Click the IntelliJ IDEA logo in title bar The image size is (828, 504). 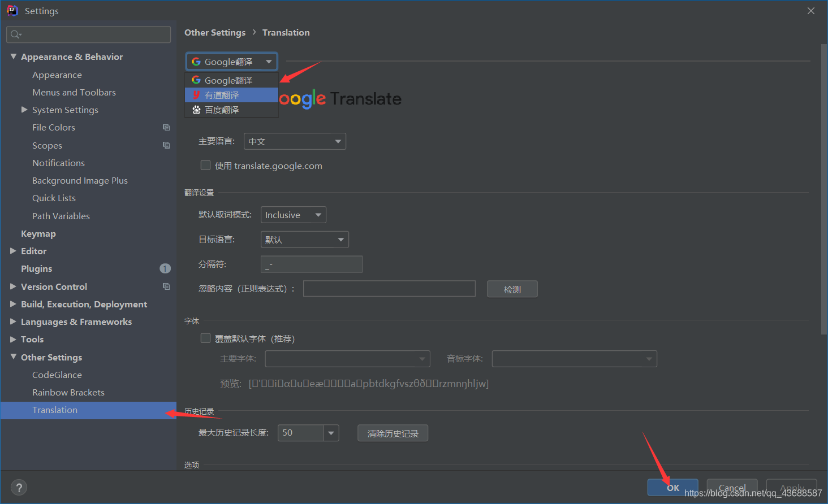click(x=12, y=10)
